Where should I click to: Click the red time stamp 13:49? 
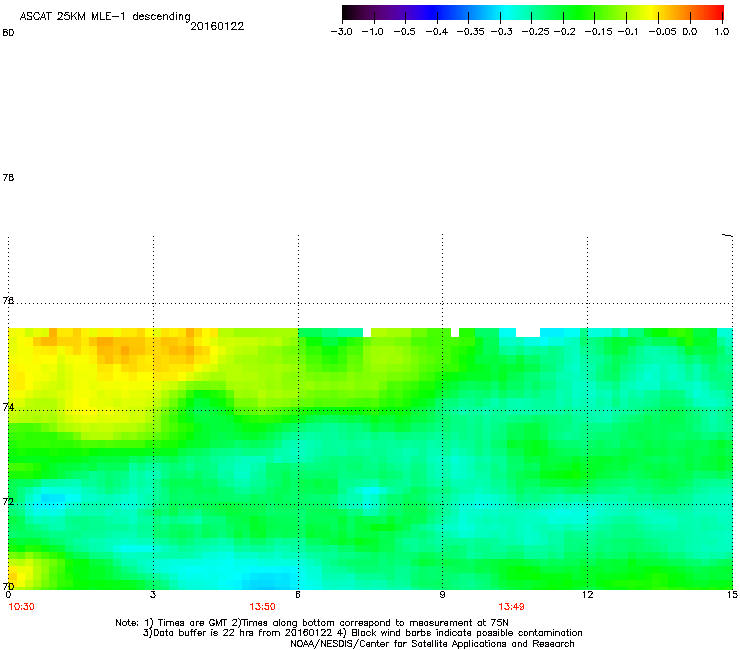tap(512, 607)
